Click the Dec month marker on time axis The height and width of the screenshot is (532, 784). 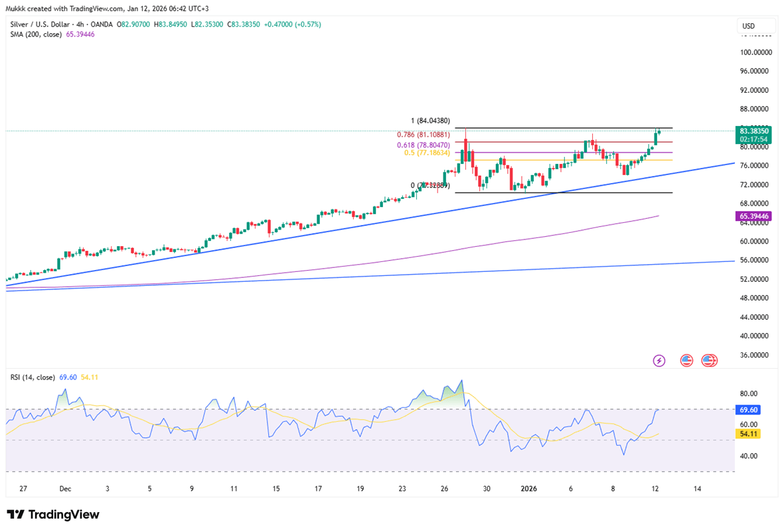tap(65, 489)
